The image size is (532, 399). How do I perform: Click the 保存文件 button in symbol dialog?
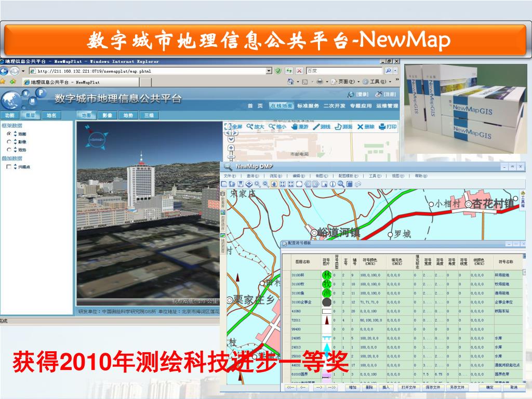tap(433, 387)
